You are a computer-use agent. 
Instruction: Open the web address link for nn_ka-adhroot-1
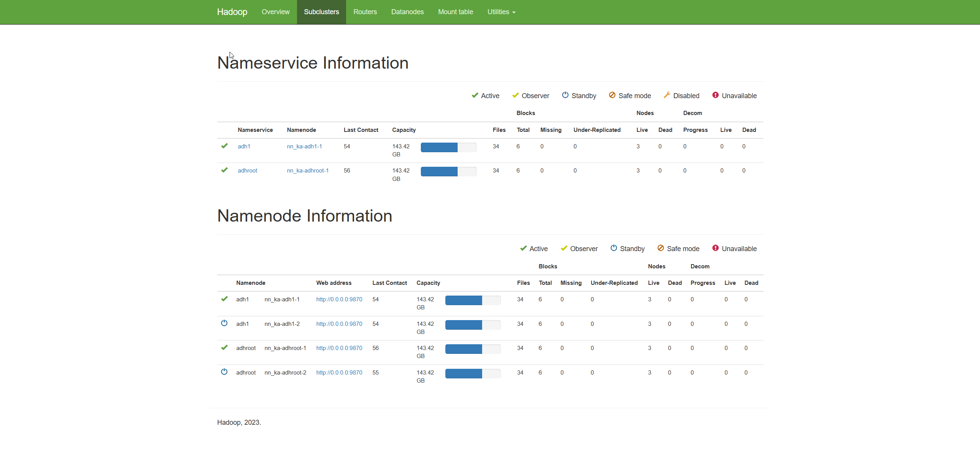coord(339,348)
